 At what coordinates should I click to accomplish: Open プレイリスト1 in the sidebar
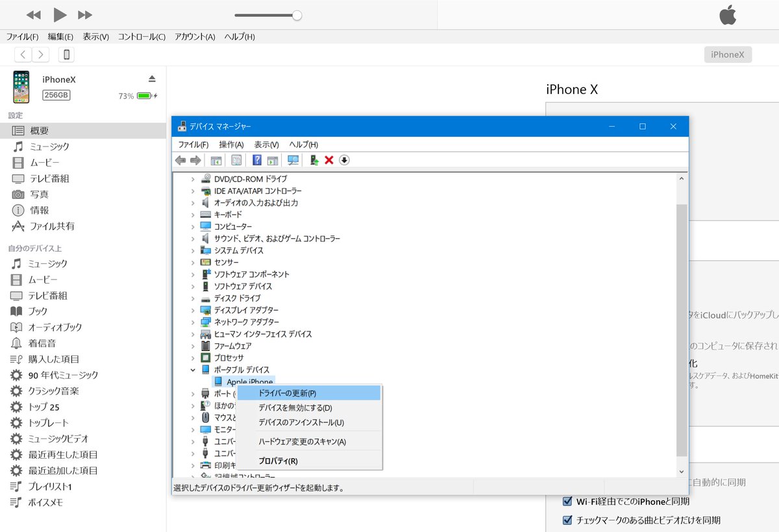tap(83, 487)
